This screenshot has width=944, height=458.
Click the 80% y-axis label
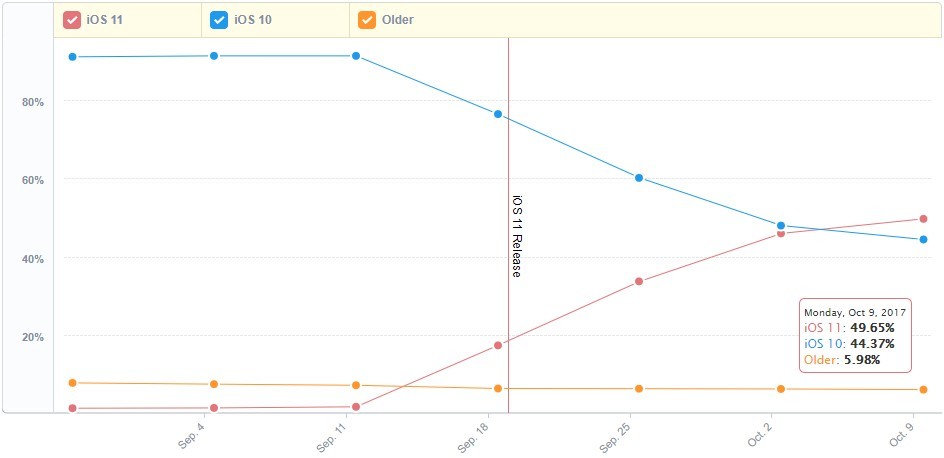click(33, 101)
